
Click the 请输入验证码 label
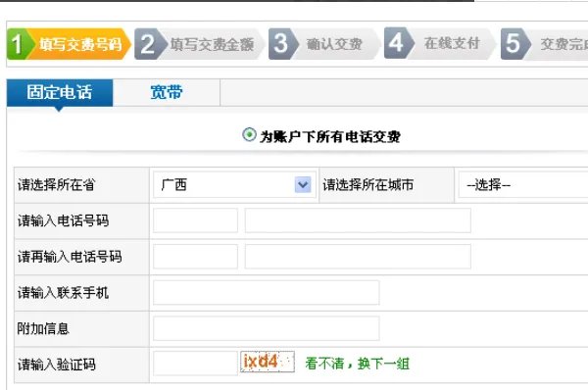coord(56,365)
